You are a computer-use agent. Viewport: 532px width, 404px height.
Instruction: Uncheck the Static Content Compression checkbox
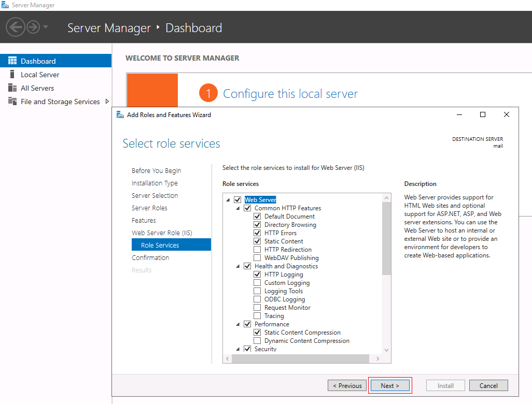click(x=257, y=332)
